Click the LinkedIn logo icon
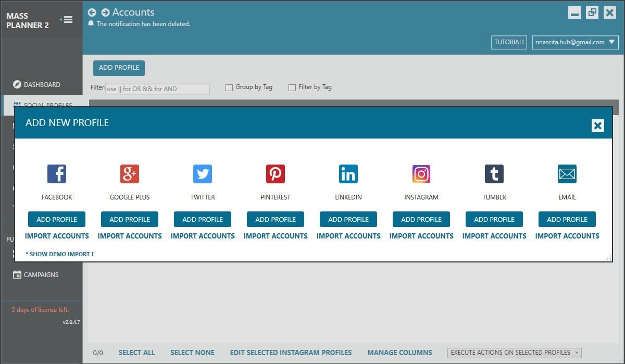 click(348, 174)
